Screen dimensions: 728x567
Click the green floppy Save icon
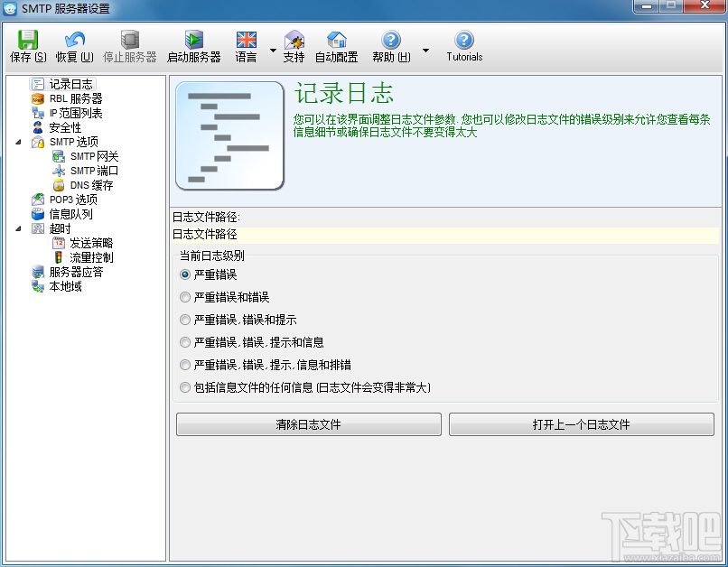click(28, 40)
